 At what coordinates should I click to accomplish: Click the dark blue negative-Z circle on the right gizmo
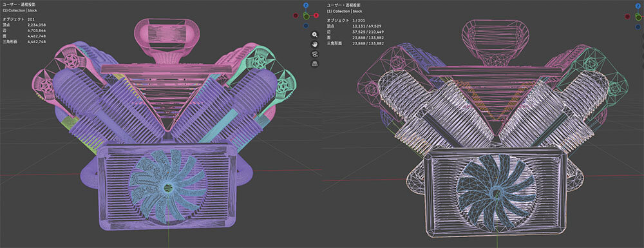coord(638,26)
